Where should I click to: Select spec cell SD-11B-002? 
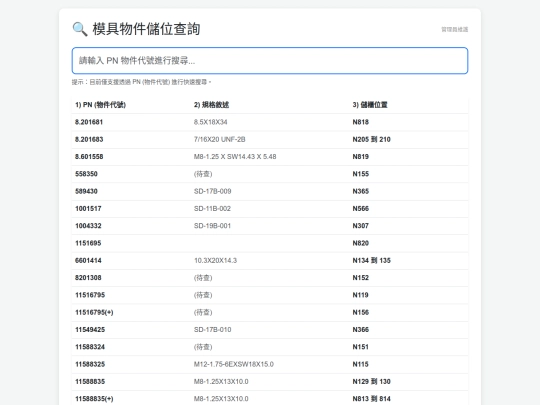(212, 209)
